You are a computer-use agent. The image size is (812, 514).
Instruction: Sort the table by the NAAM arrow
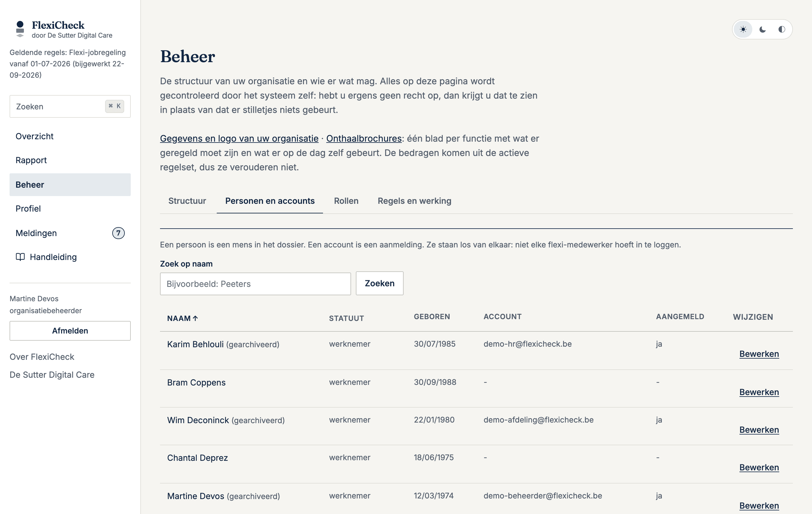pyautogui.click(x=195, y=318)
